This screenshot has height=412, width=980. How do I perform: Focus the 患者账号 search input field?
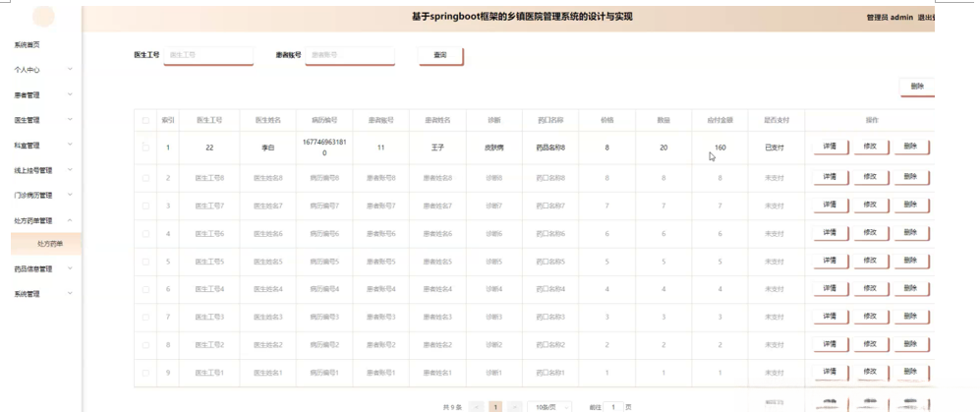350,55
